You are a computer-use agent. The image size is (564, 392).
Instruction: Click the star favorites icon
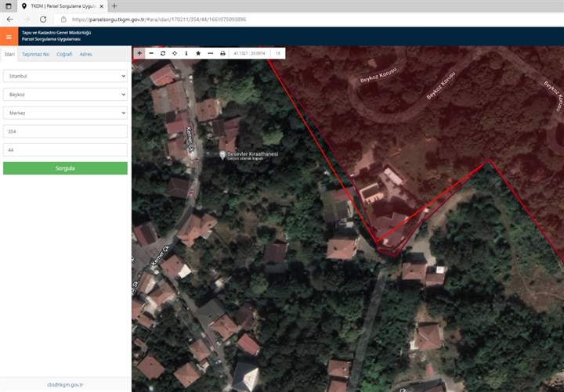pos(198,53)
